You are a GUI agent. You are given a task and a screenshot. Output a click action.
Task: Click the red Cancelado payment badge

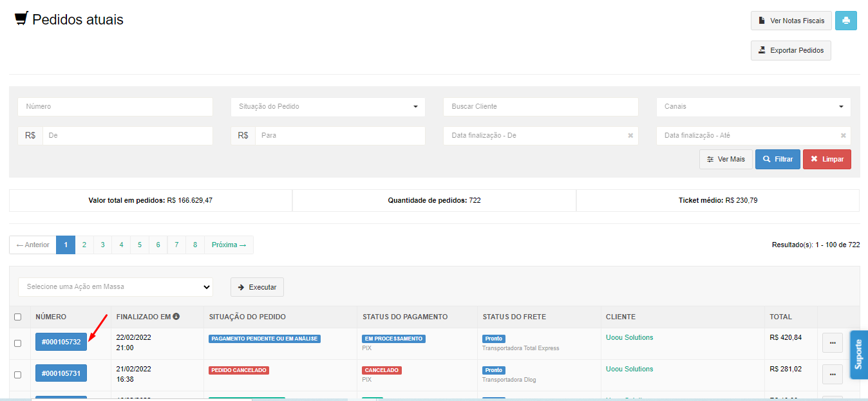coord(382,370)
